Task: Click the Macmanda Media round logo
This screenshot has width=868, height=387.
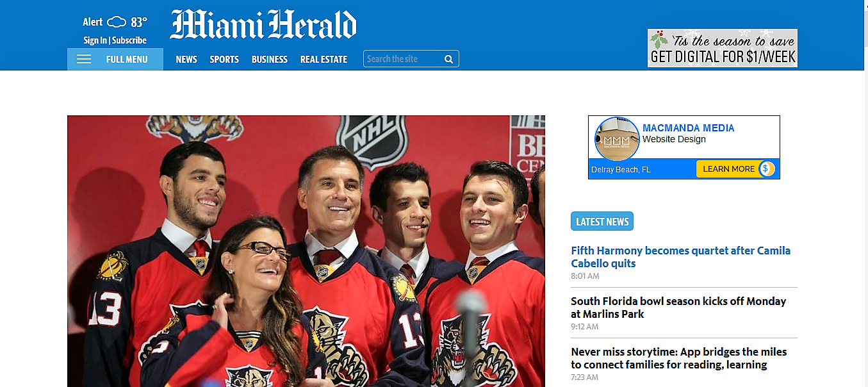Action: (x=618, y=139)
